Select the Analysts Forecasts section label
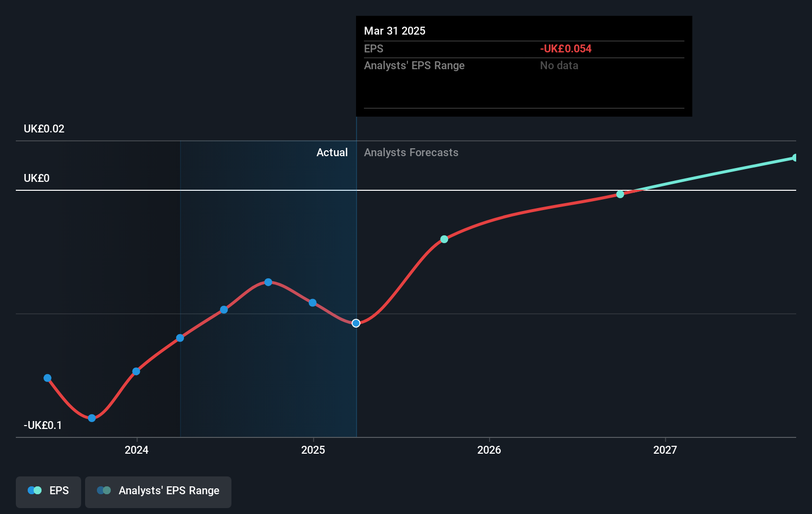This screenshot has height=514, width=812. click(410, 152)
